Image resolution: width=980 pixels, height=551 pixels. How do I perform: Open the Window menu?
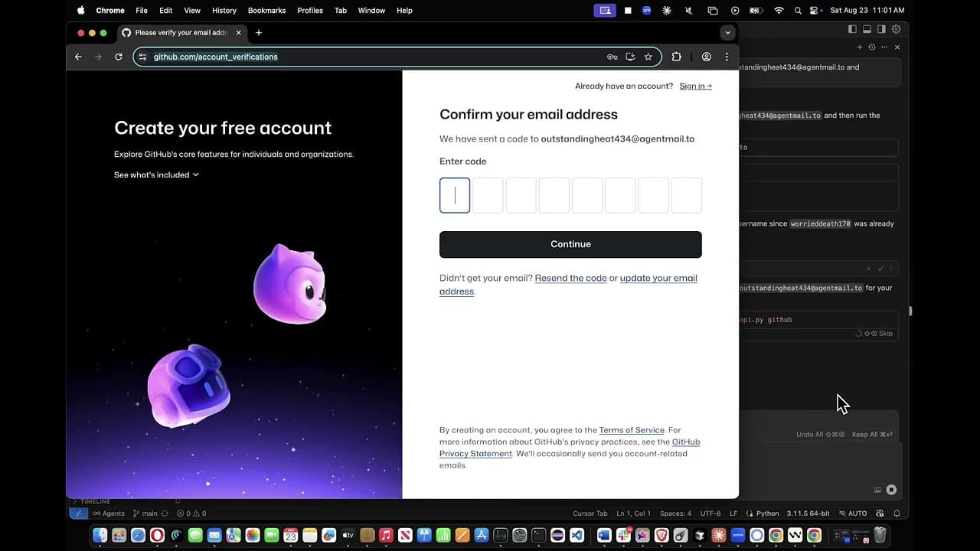point(371,11)
